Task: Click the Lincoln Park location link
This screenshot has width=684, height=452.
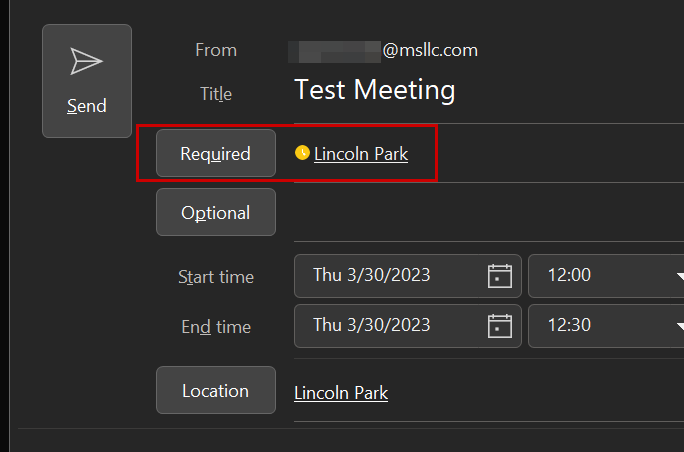Action: 341,393
